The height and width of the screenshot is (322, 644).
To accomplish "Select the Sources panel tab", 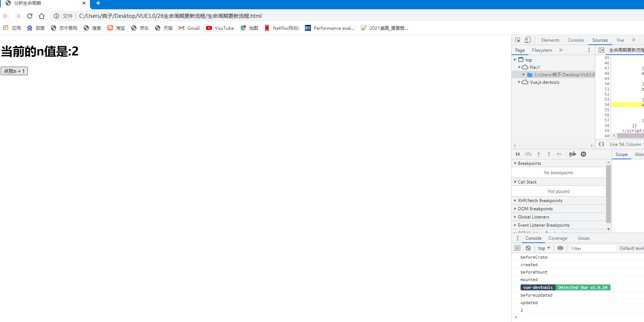I will click(x=600, y=40).
